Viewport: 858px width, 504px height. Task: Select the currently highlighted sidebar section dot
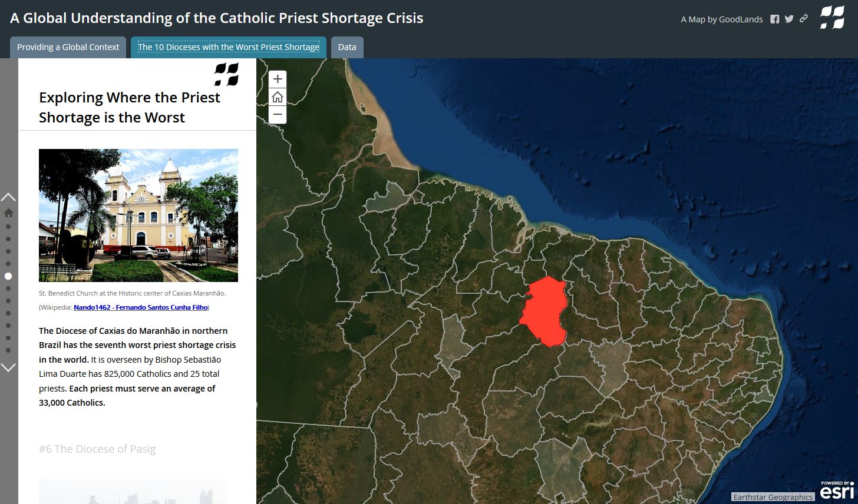[x=8, y=276]
